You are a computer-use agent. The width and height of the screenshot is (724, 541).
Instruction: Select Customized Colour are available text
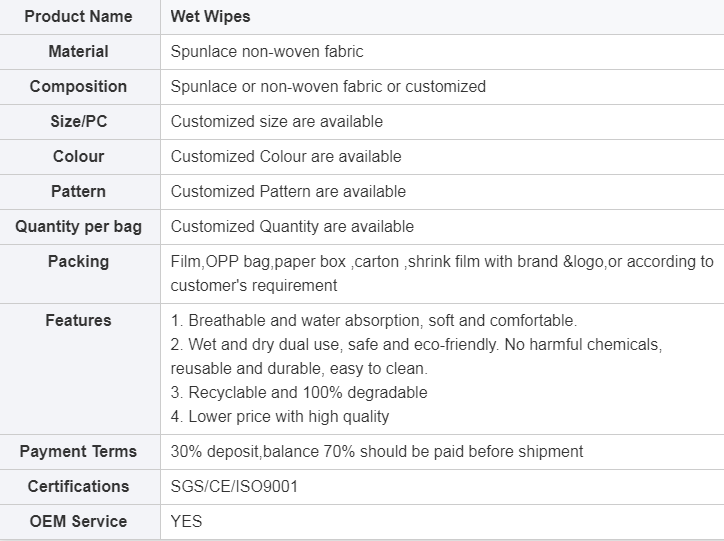[286, 156]
